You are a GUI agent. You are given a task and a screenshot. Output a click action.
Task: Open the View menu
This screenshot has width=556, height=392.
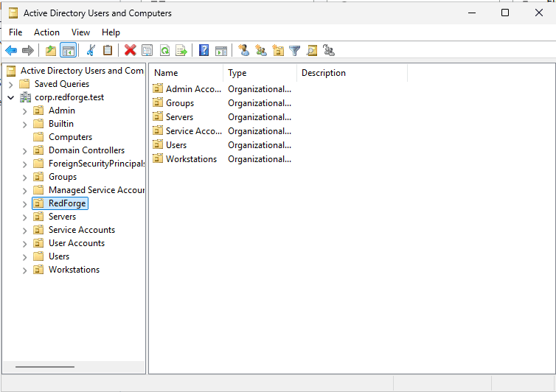coord(80,32)
